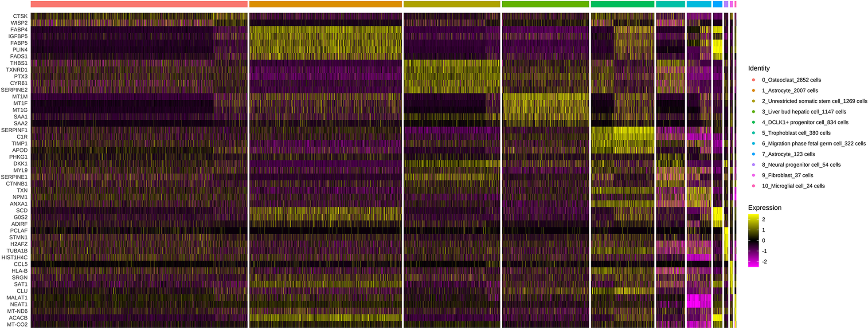Screen dimensions: 868x329
Task: Select legend text '1_Astrocyte_2007 cells'
Action: 790,90
